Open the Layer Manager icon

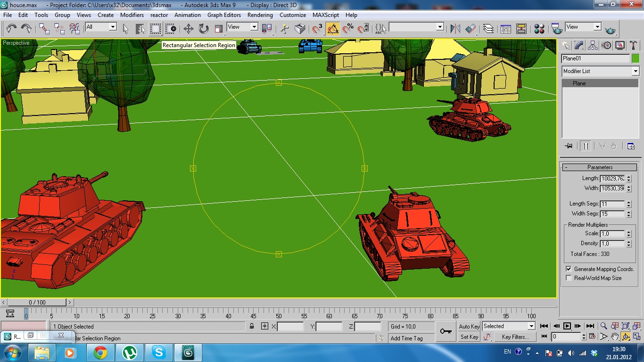[x=488, y=29]
